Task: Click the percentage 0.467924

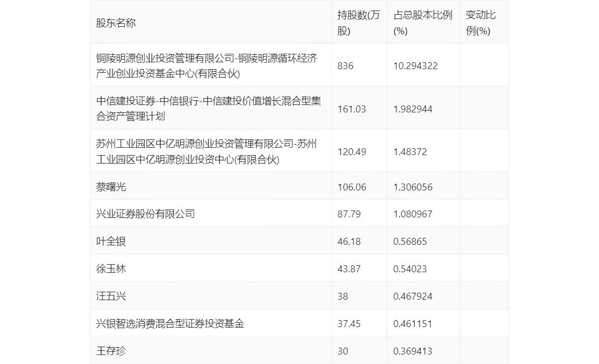Action: pos(413,296)
